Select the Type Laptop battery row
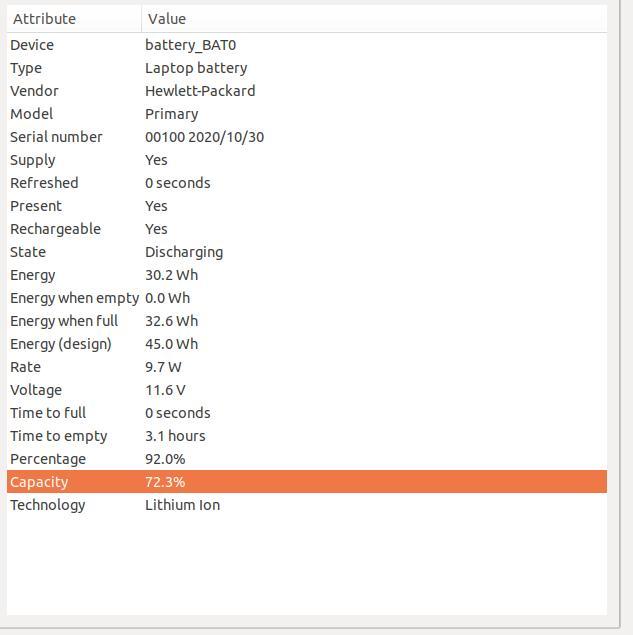Image resolution: width=633 pixels, height=635 pixels. point(307,68)
